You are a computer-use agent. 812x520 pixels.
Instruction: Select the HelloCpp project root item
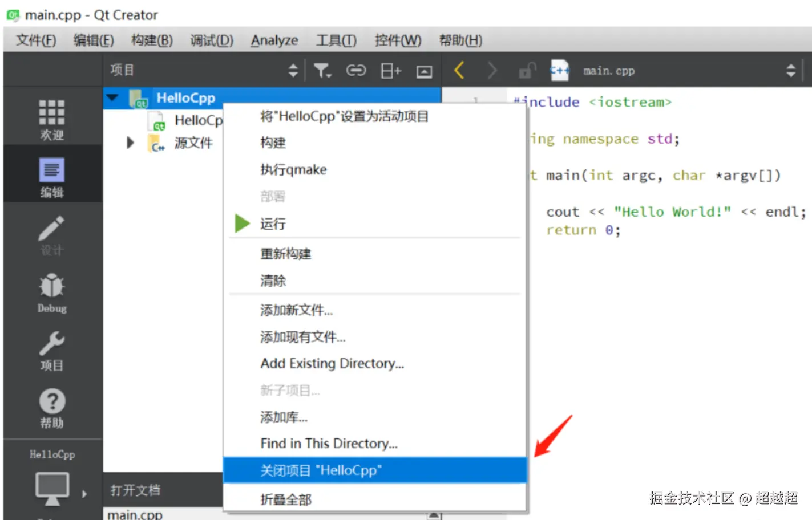(185, 98)
